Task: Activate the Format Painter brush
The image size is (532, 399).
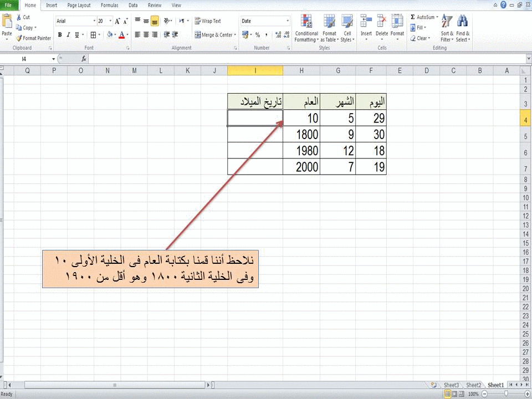Action: click(x=19, y=38)
